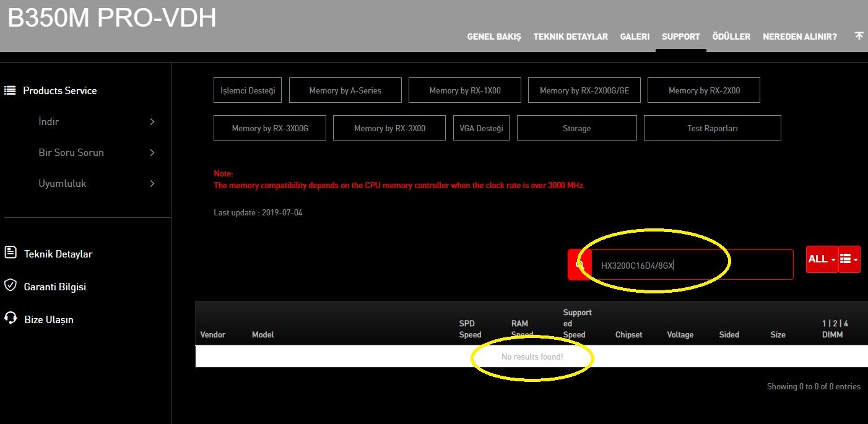868x424 pixels.
Task: Open NEREDEN ALINIR? tab
Action: point(800,37)
